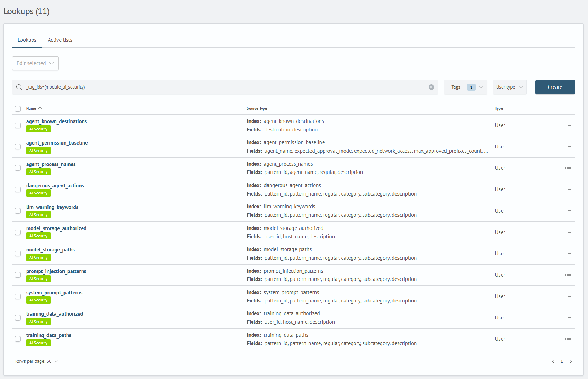Go to the next page arrow

click(x=571, y=361)
